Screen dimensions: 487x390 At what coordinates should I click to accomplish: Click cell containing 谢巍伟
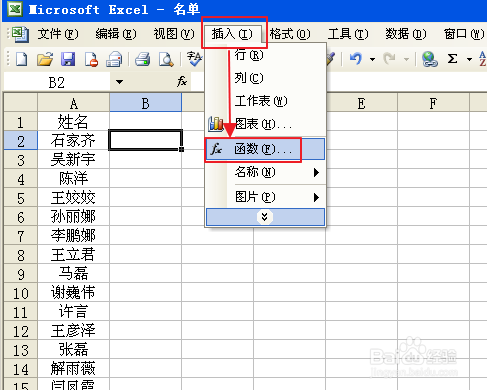(74, 293)
